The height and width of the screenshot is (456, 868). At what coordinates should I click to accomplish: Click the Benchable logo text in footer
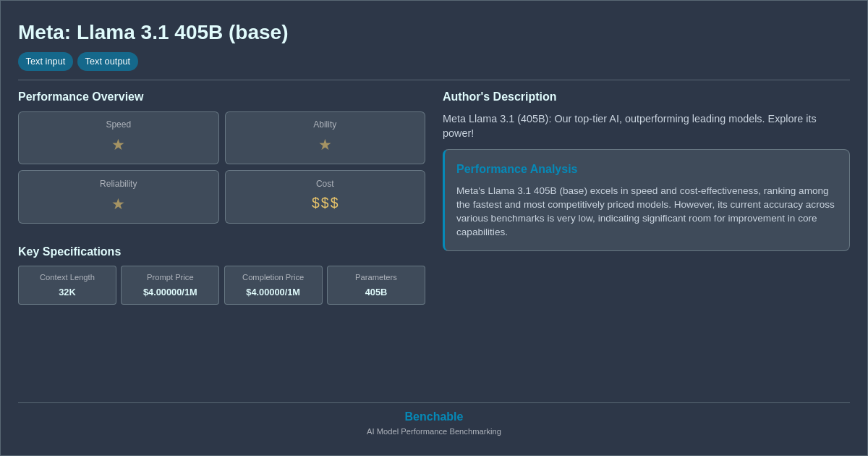point(433,416)
